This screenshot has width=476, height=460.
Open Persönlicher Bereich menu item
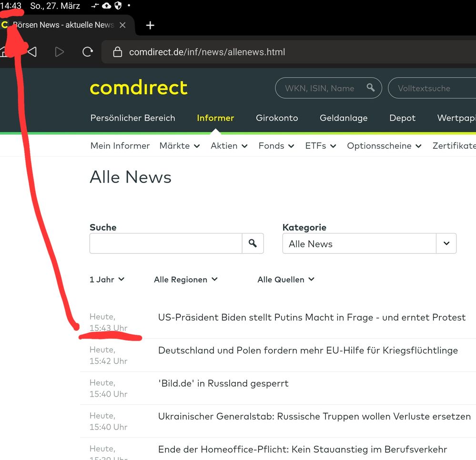(132, 118)
